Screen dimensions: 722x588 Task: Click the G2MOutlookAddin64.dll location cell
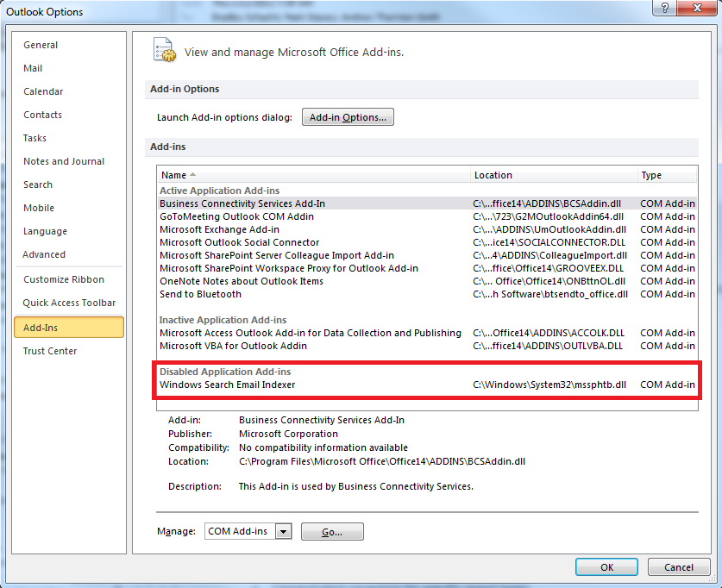click(548, 216)
